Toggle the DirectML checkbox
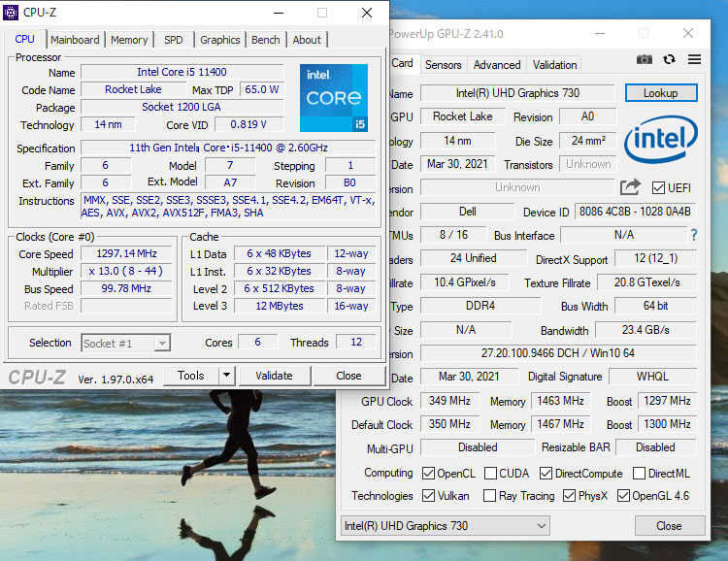 pos(640,474)
